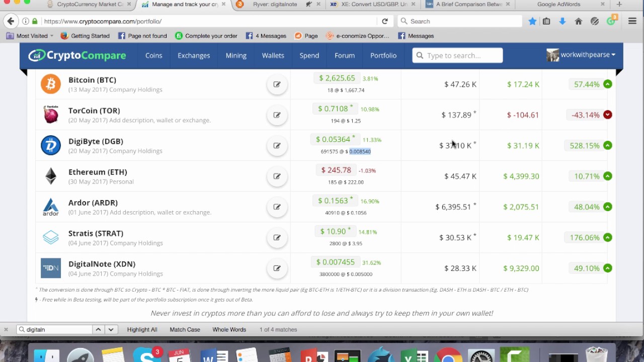Switch to A Brief Comparison tab
The height and width of the screenshot is (362, 644).
(468, 5)
